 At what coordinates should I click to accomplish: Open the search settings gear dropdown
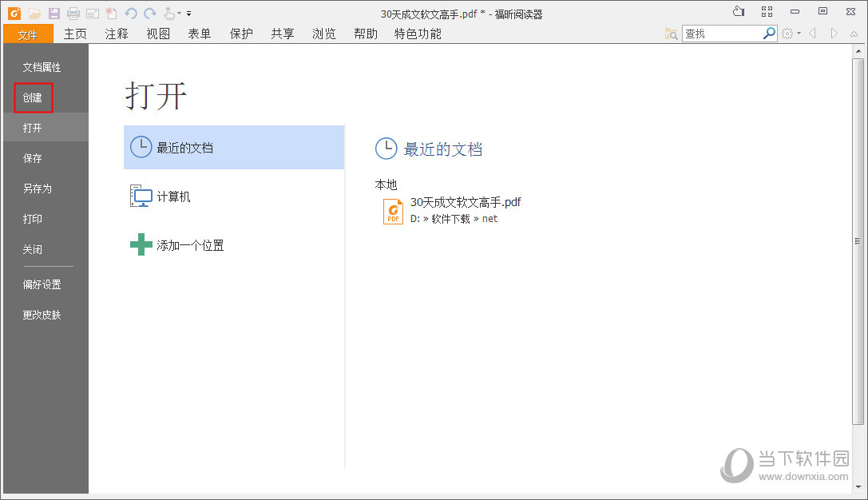[x=787, y=33]
